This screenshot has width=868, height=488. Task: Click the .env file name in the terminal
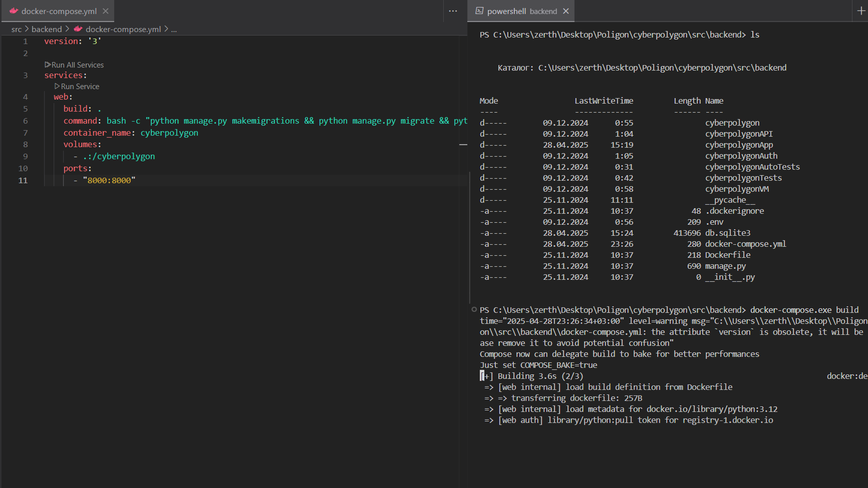pyautogui.click(x=714, y=222)
